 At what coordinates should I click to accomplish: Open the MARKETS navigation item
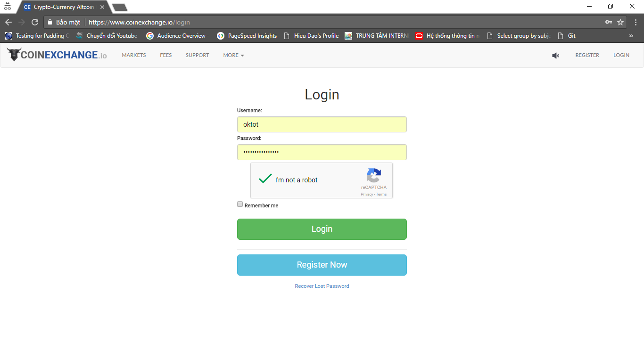[134, 55]
